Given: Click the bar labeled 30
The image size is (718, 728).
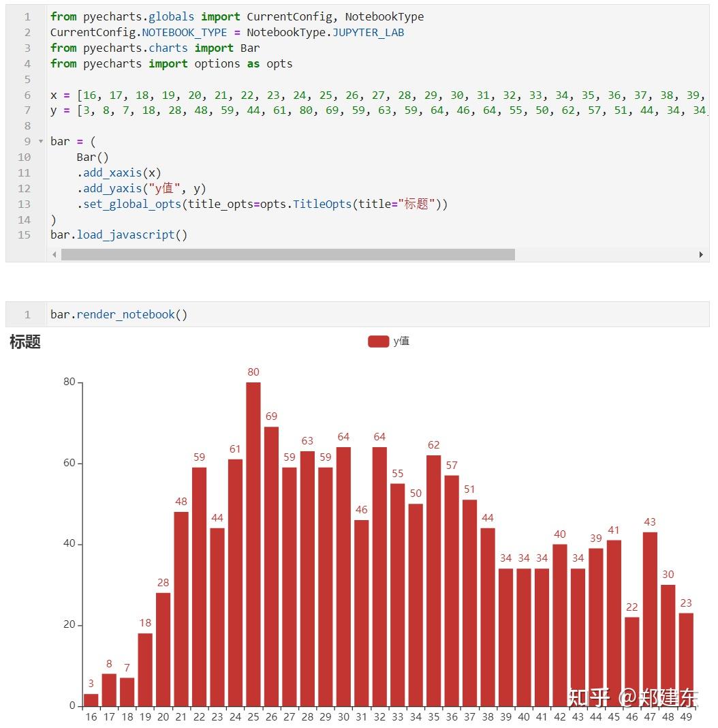Looking at the screenshot, I should click(668, 646).
